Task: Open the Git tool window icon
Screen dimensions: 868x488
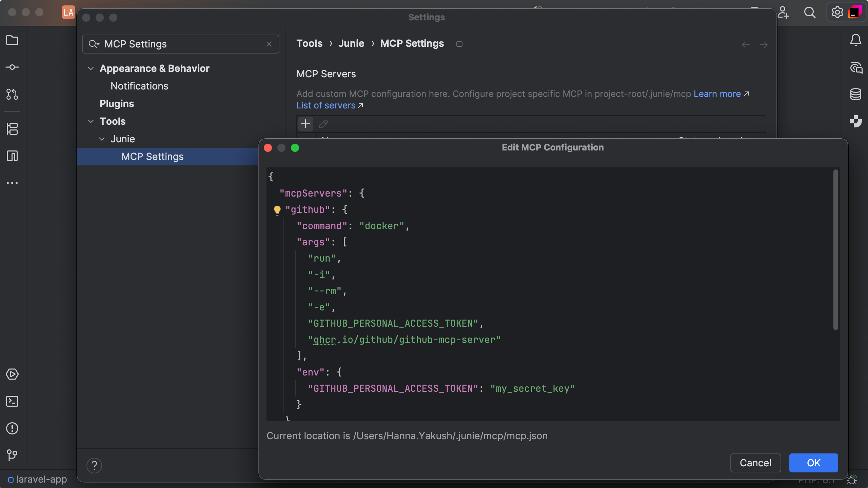Action: pyautogui.click(x=12, y=455)
